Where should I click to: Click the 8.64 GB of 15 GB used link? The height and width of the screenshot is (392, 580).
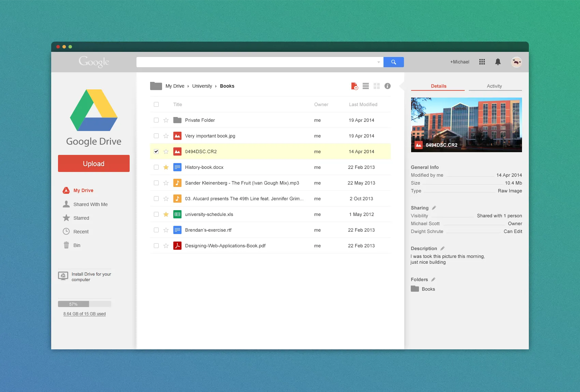(85, 314)
